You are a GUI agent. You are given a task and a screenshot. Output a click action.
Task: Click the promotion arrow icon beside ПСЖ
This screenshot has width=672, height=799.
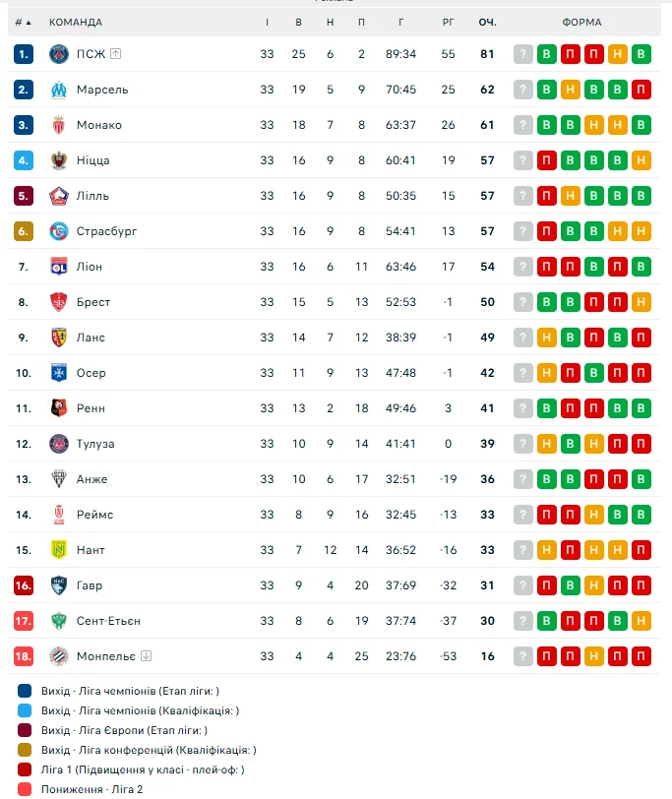click(x=115, y=54)
